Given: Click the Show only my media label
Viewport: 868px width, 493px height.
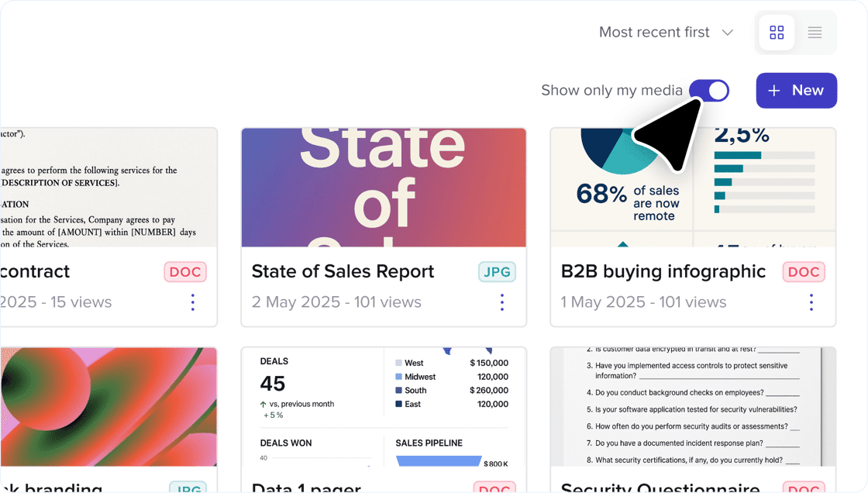Looking at the screenshot, I should [x=611, y=90].
